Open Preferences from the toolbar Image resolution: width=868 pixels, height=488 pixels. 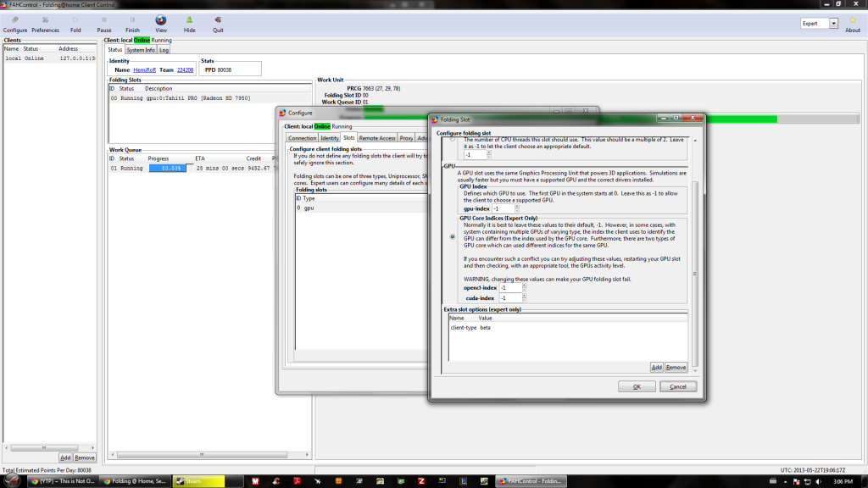coord(46,25)
